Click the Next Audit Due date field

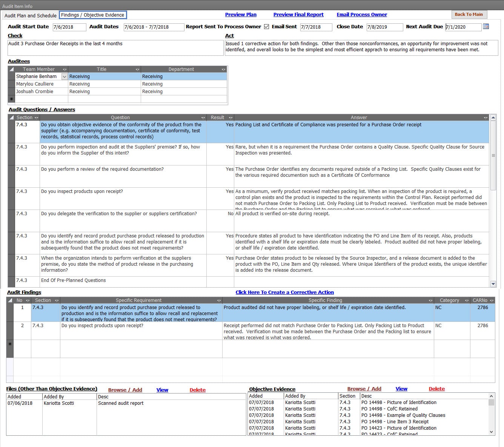pyautogui.click(x=463, y=27)
